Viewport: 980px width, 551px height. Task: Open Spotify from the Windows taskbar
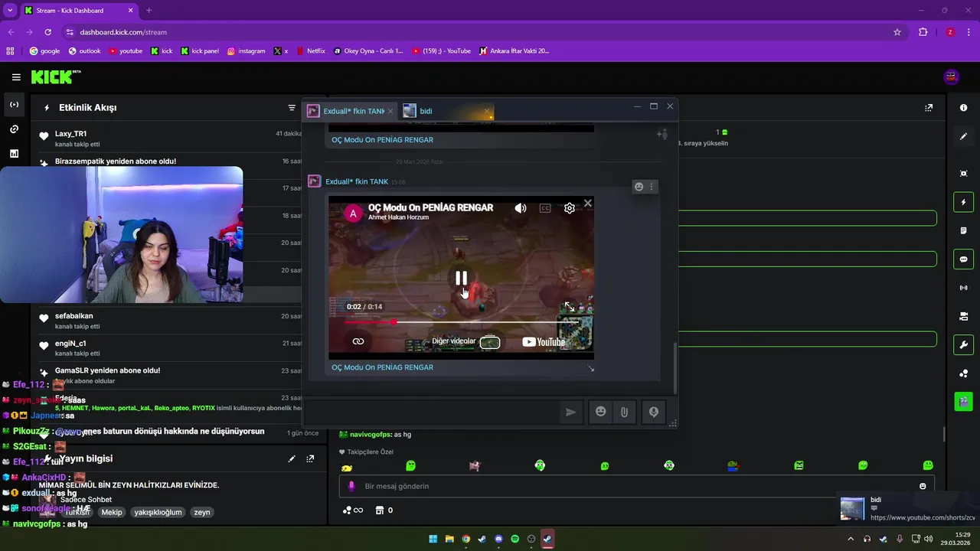click(x=515, y=539)
